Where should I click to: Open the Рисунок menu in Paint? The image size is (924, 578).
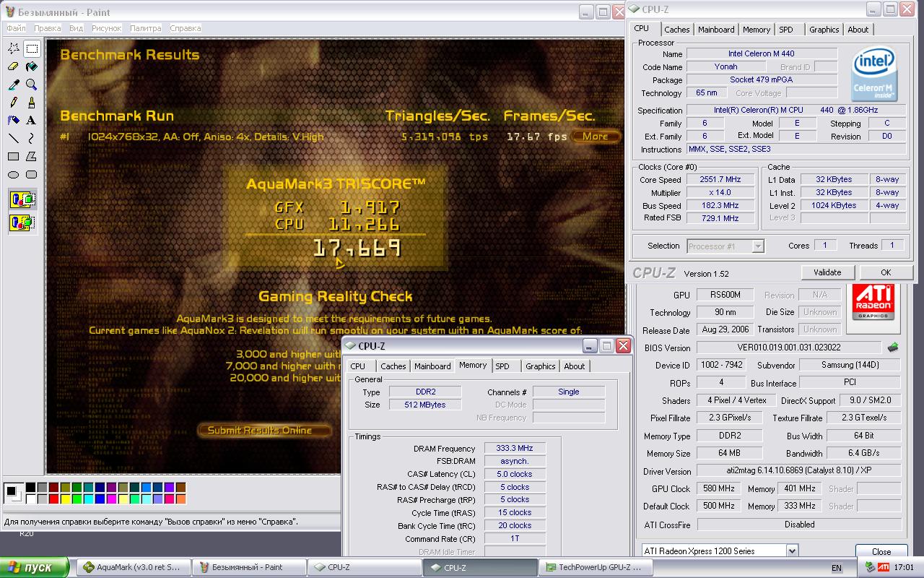[106, 28]
